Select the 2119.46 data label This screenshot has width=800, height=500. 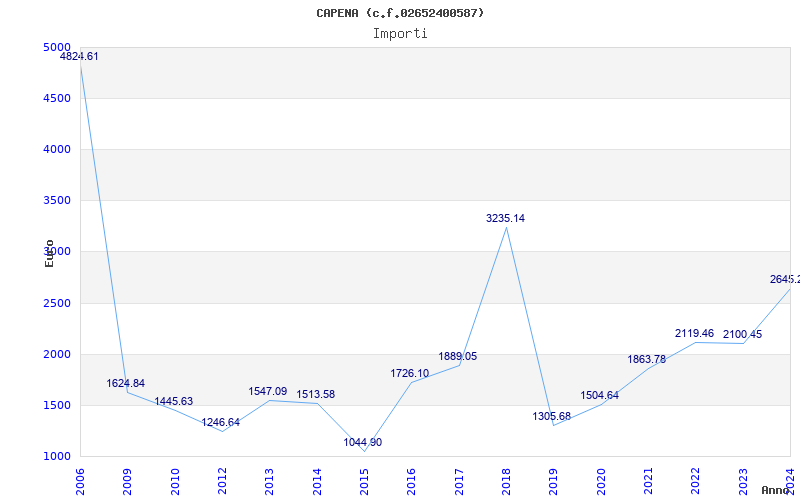(694, 333)
